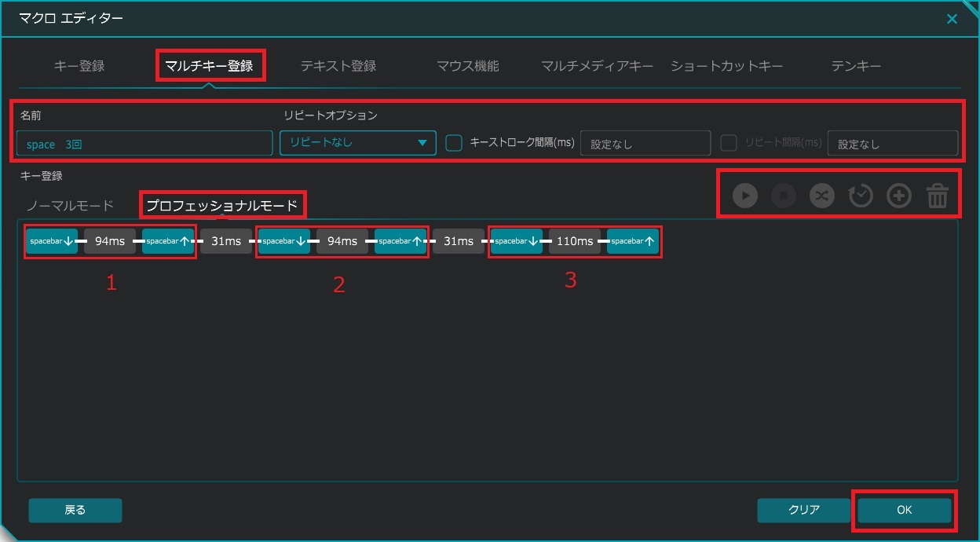Enable the キーストローク間隔(ms) checkbox
Image resolution: width=980 pixels, height=542 pixels.
(x=453, y=143)
